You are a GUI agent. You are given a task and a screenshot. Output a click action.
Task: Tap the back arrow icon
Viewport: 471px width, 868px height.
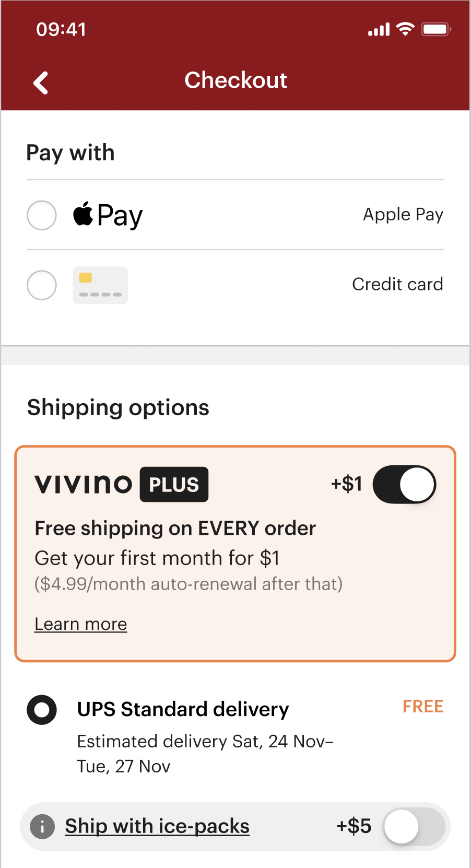pos(41,83)
